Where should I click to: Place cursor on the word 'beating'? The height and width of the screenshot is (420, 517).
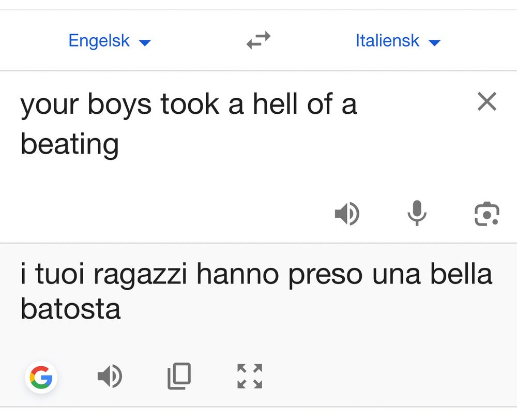pyautogui.click(x=70, y=144)
